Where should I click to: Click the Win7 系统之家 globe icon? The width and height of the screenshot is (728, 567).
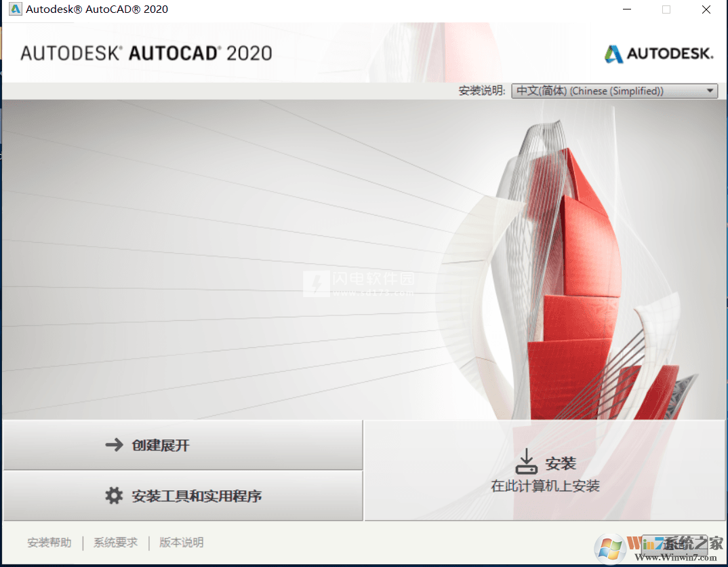point(609,549)
